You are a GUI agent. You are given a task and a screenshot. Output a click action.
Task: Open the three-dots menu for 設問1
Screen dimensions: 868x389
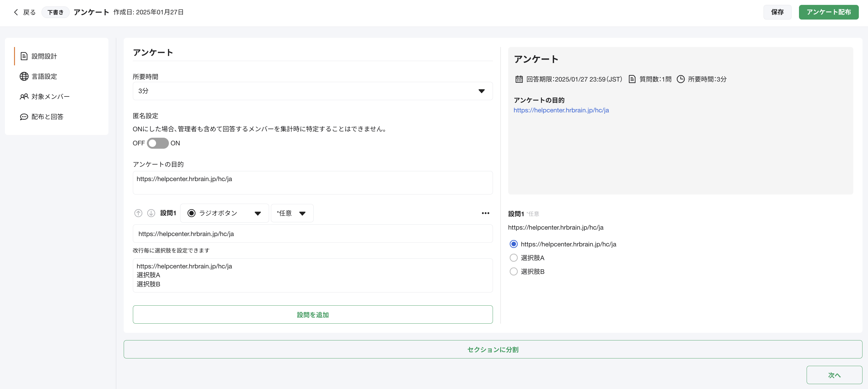485,213
